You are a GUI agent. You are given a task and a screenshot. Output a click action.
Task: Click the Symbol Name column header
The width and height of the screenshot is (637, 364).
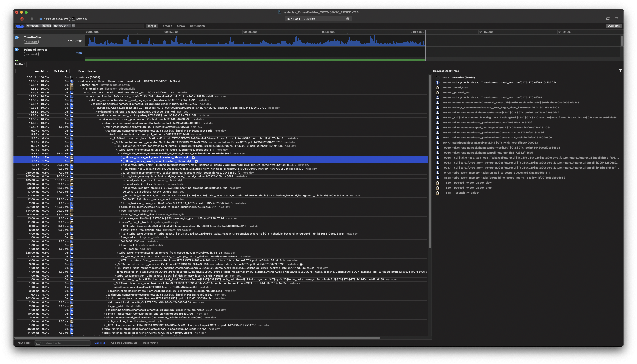[87, 71]
